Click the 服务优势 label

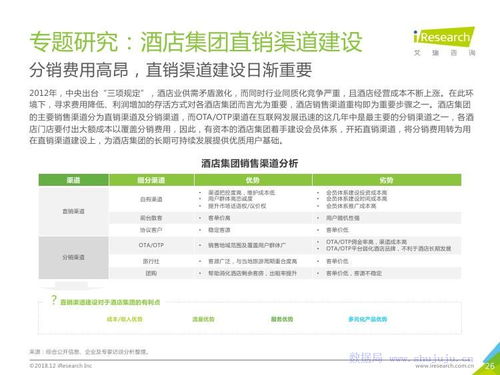282,319
